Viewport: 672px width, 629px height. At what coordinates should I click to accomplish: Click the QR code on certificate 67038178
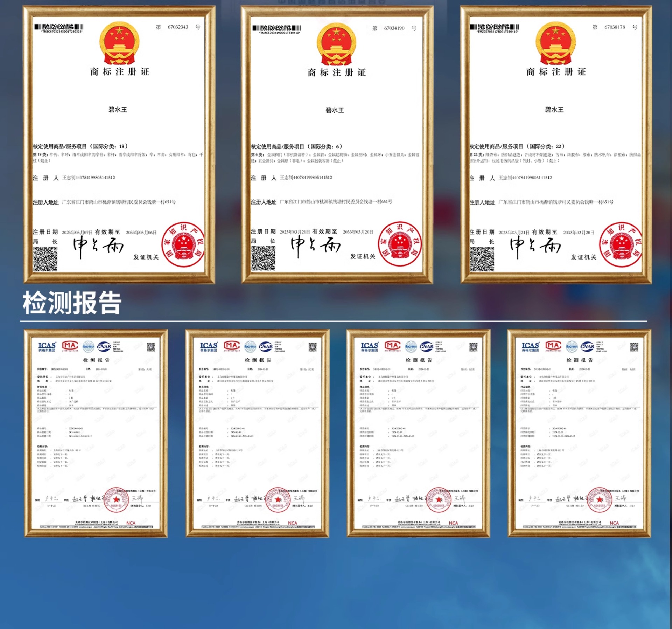point(482,259)
